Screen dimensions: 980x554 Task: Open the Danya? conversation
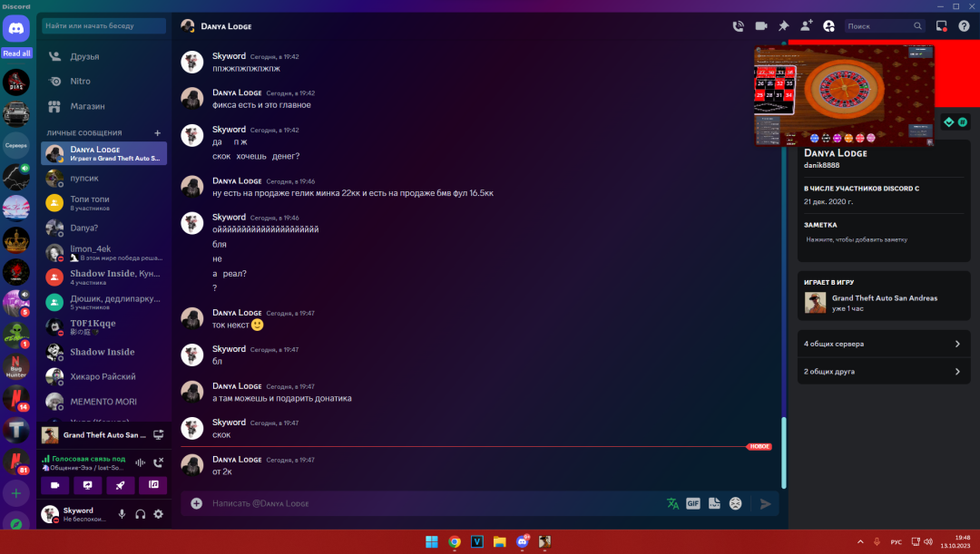pos(103,228)
